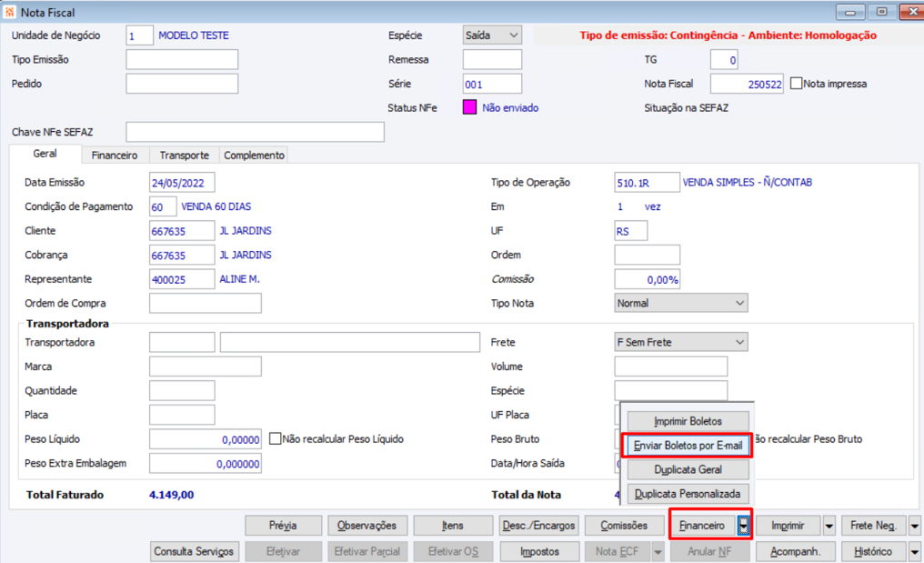Image resolution: width=924 pixels, height=563 pixels.
Task: Click the Financeiro button
Action: pos(702,526)
